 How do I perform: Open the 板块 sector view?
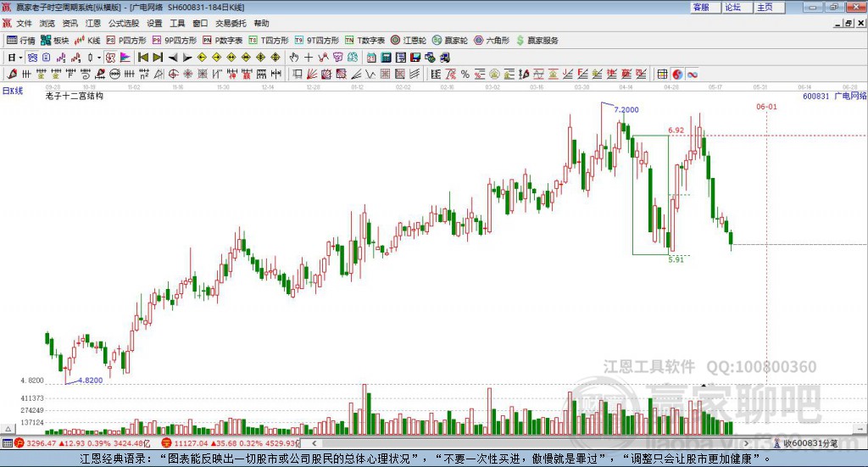click(x=54, y=41)
